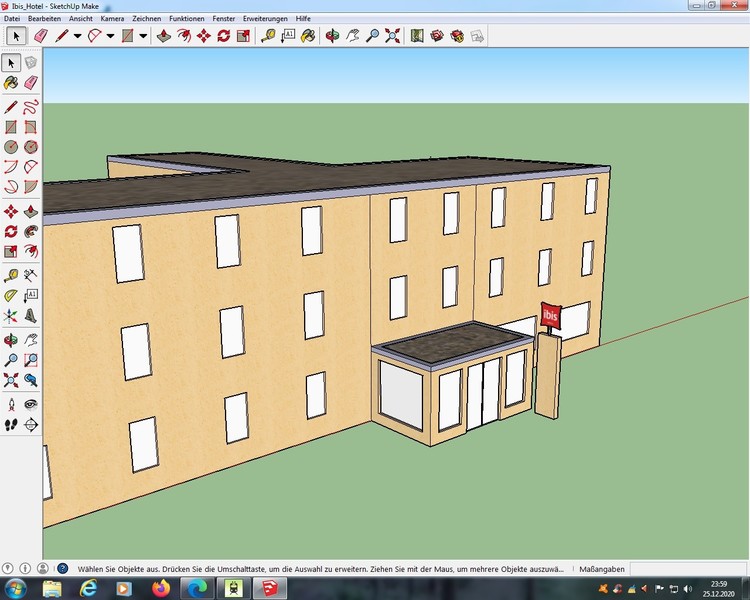Pick the Tape Measure tool in top toolbar
This screenshot has width=750, height=600.
(x=267, y=36)
